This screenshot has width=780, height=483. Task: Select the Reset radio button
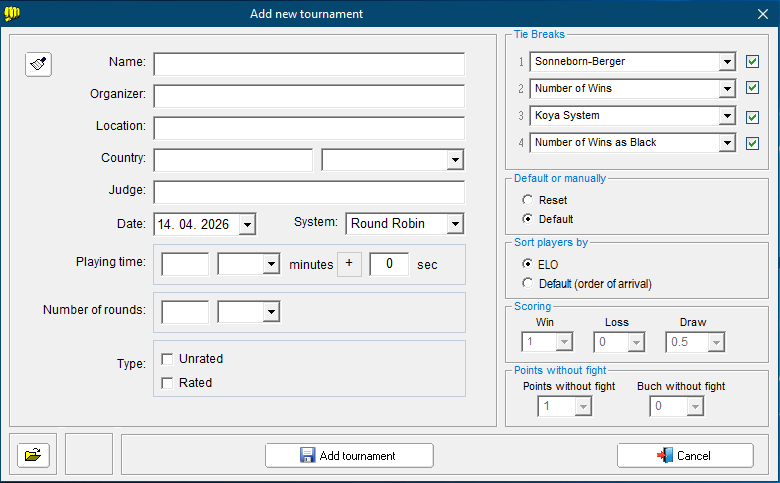tap(527, 201)
